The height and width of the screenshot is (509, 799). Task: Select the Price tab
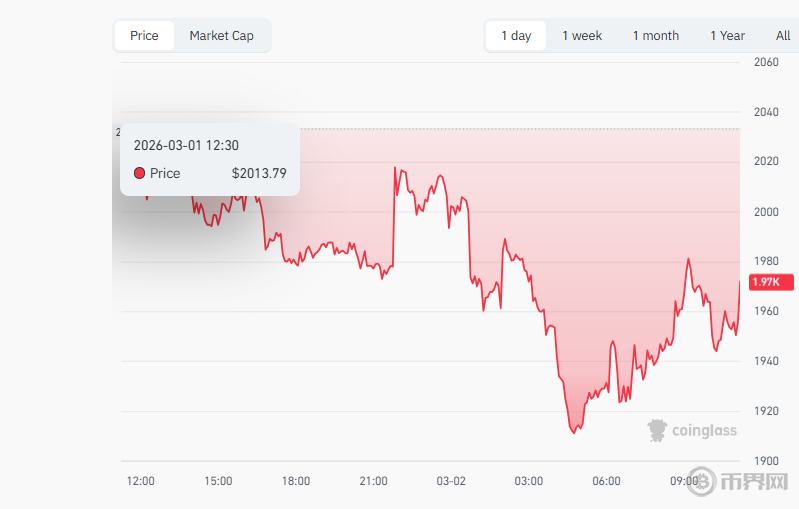pyautogui.click(x=144, y=36)
